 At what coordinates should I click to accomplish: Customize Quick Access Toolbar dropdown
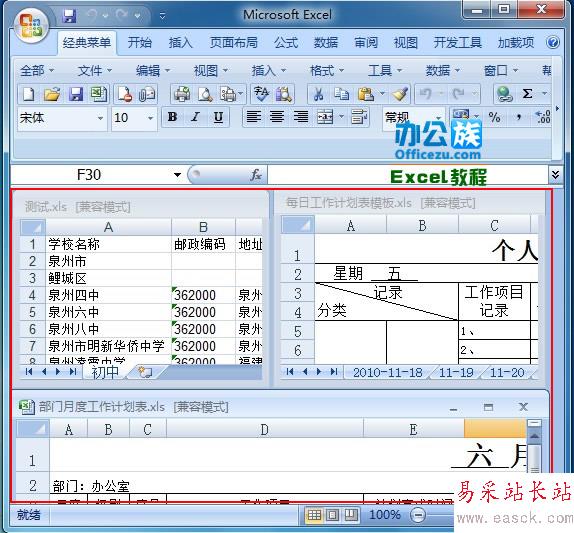[x=163, y=16]
